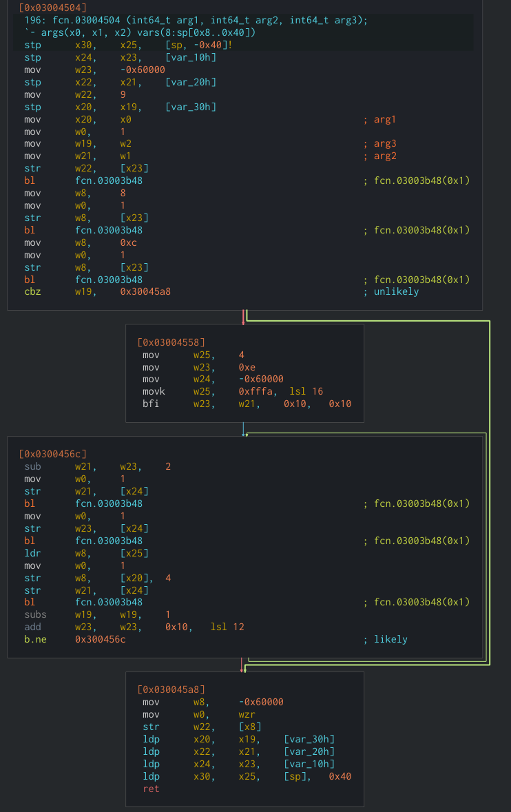511x812 pixels.
Task: Click the first bl fcn.03003b48 call target
Action: (x=109, y=180)
